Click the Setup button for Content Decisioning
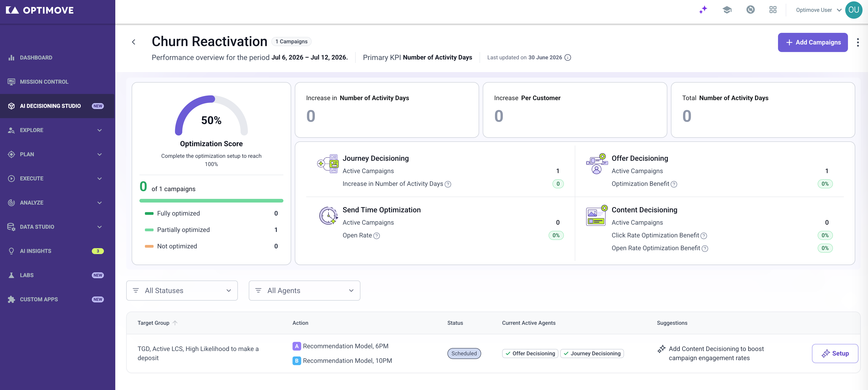The image size is (868, 390). click(835, 354)
